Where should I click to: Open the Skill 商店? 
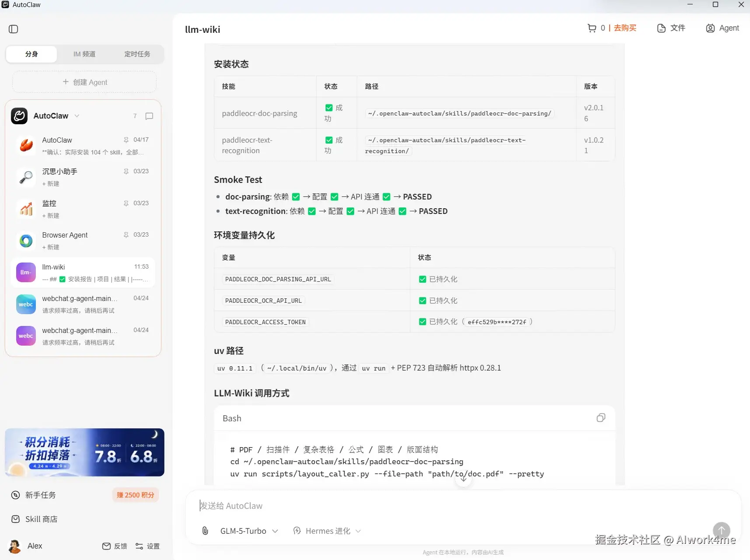(x=34, y=519)
